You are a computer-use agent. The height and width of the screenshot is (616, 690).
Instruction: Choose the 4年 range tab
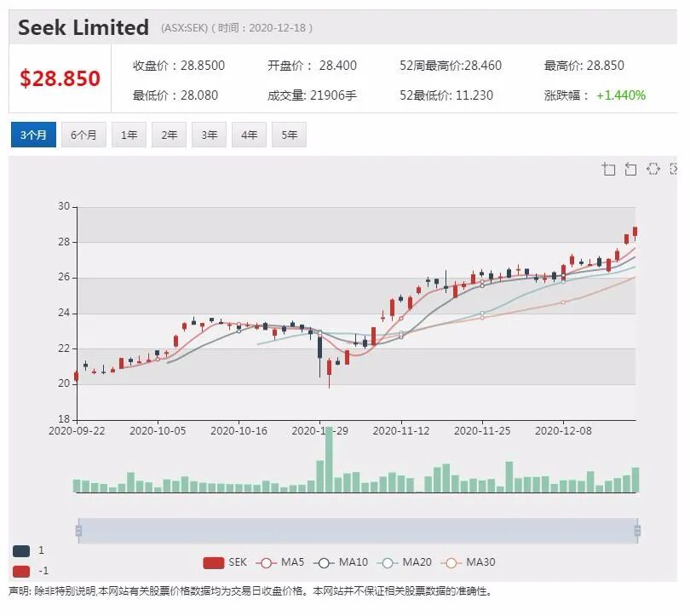(x=249, y=135)
